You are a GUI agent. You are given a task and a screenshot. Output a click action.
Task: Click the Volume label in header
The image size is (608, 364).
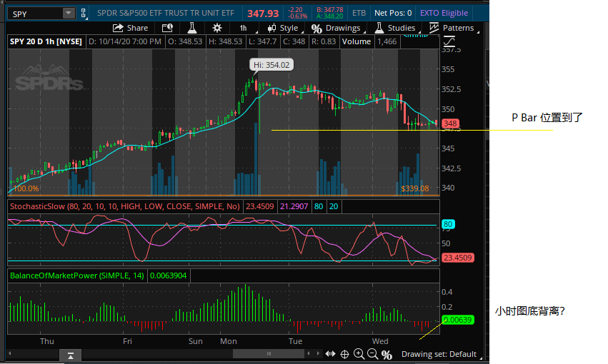pos(357,41)
